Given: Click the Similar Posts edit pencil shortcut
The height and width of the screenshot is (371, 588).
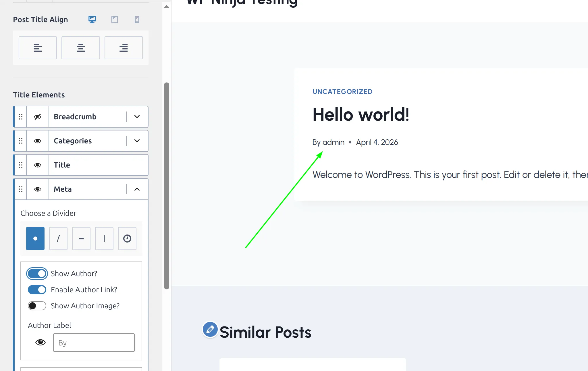Looking at the screenshot, I should point(210,329).
